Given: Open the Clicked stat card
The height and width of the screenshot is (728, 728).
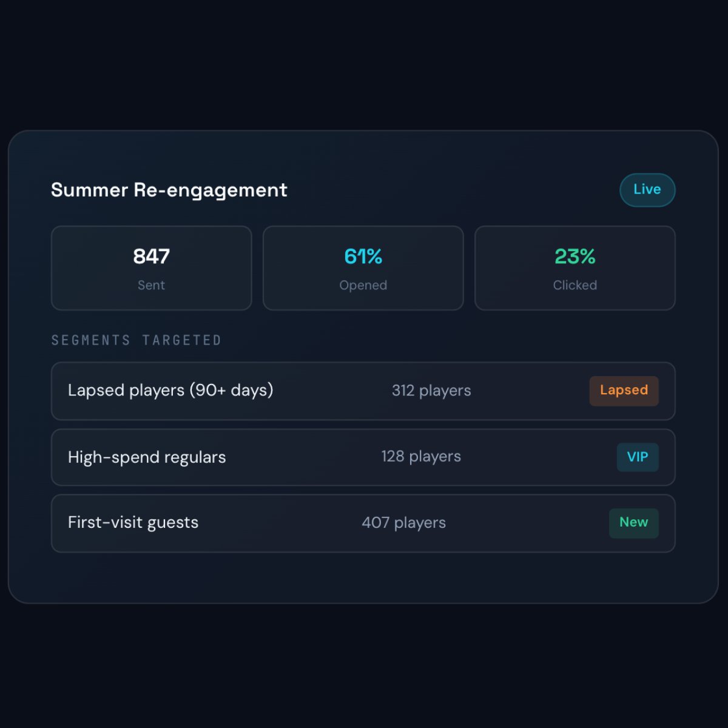Looking at the screenshot, I should (575, 268).
